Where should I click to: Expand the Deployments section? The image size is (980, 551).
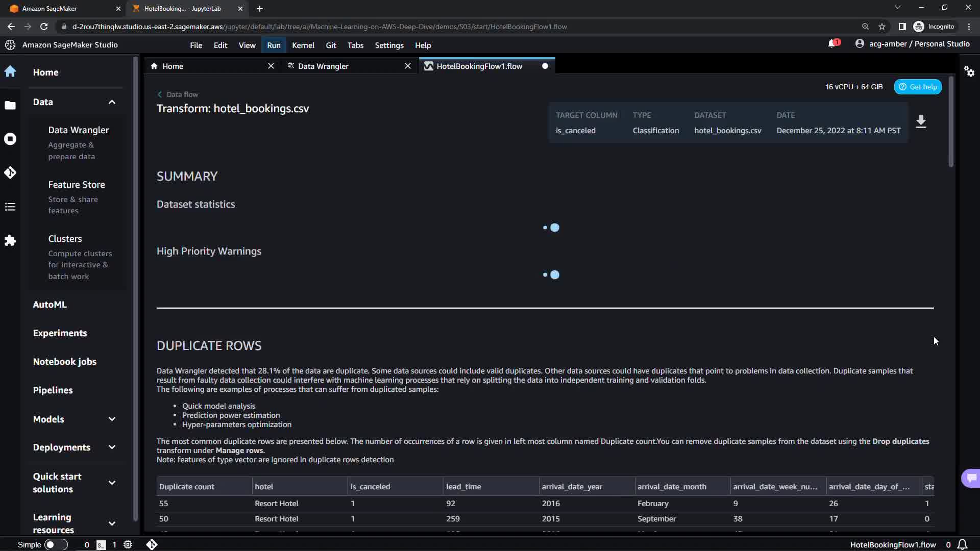pos(112,447)
